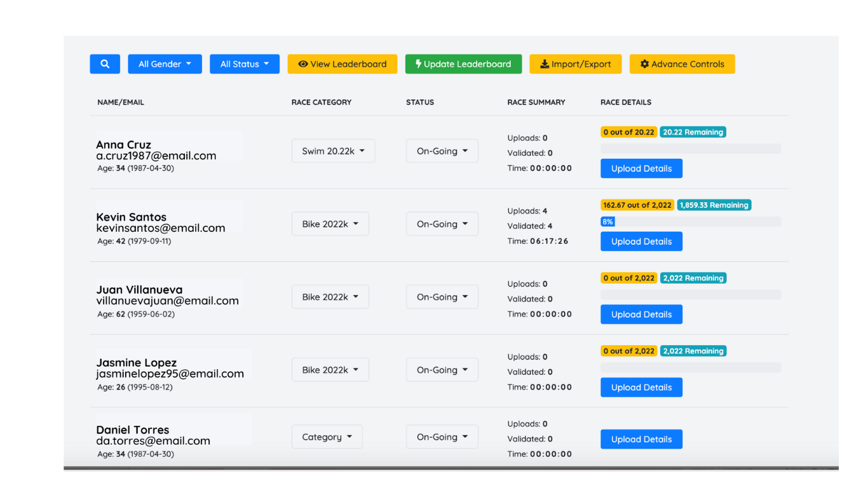Click the '162.67 out of 2,022' badge
868x488 pixels.
(x=637, y=205)
